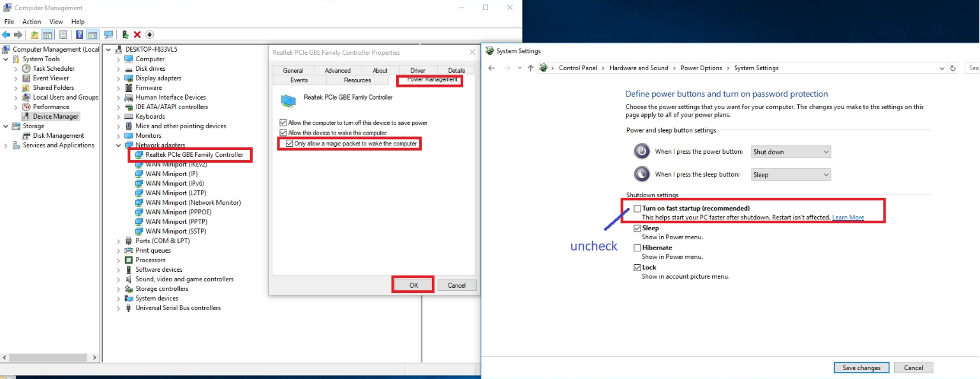Click the left pane horizontal scrollbar
The image size is (980, 379).
click(x=49, y=358)
